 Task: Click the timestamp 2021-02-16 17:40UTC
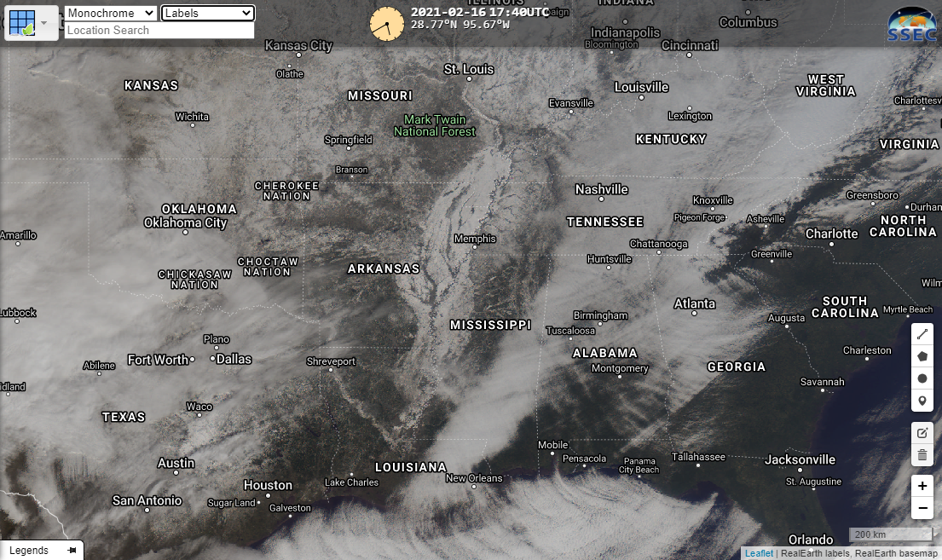[x=480, y=12]
